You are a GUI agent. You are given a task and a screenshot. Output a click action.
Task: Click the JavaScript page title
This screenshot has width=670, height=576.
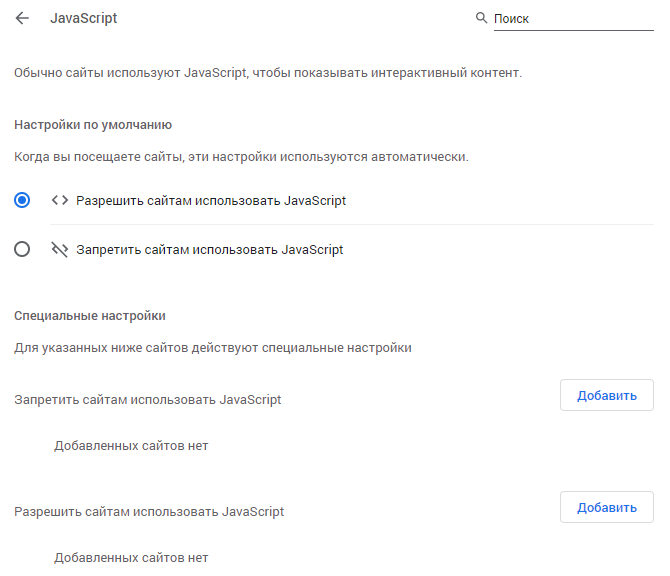tap(84, 18)
